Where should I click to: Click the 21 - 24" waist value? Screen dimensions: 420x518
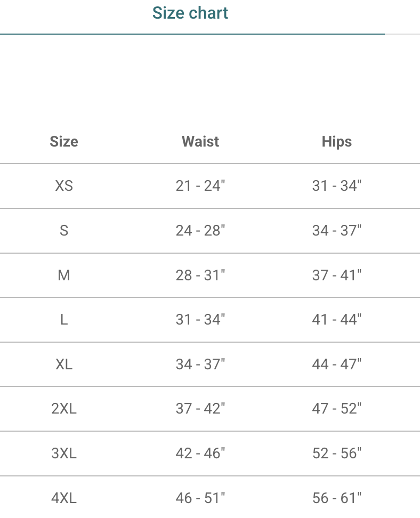coord(200,186)
